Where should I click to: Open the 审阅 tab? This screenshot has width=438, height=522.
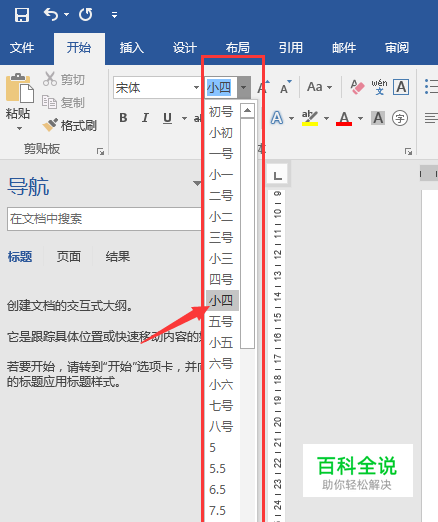[x=397, y=48]
